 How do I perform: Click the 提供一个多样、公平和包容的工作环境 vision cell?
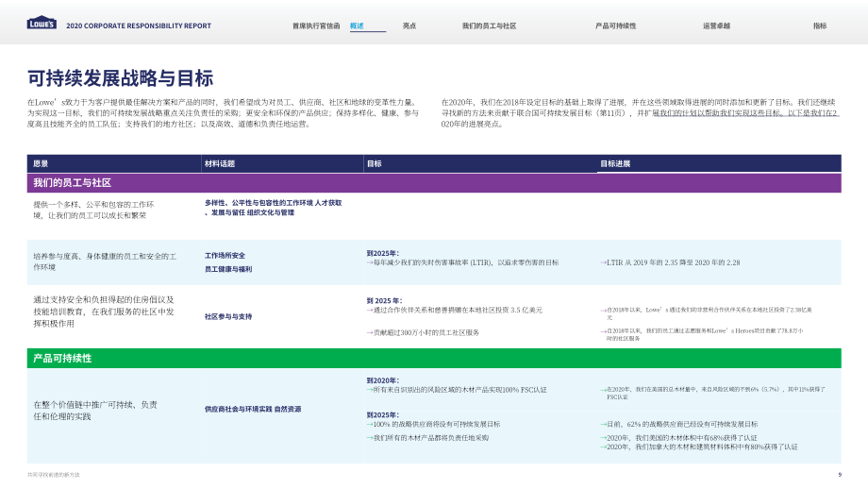click(93, 210)
